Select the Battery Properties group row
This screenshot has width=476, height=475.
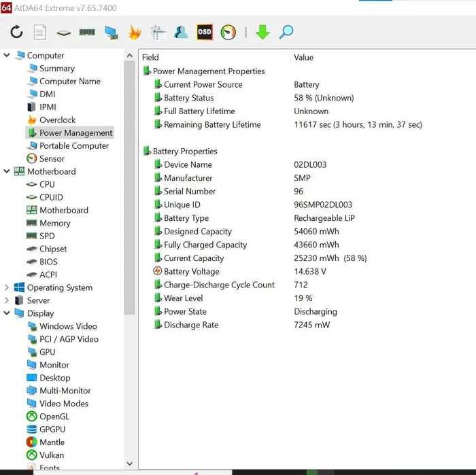coord(180,152)
